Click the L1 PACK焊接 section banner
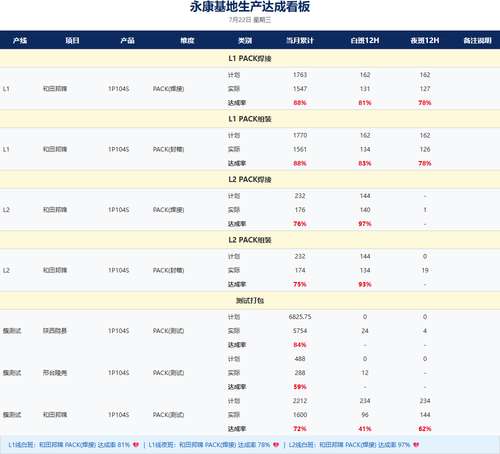 250,58
